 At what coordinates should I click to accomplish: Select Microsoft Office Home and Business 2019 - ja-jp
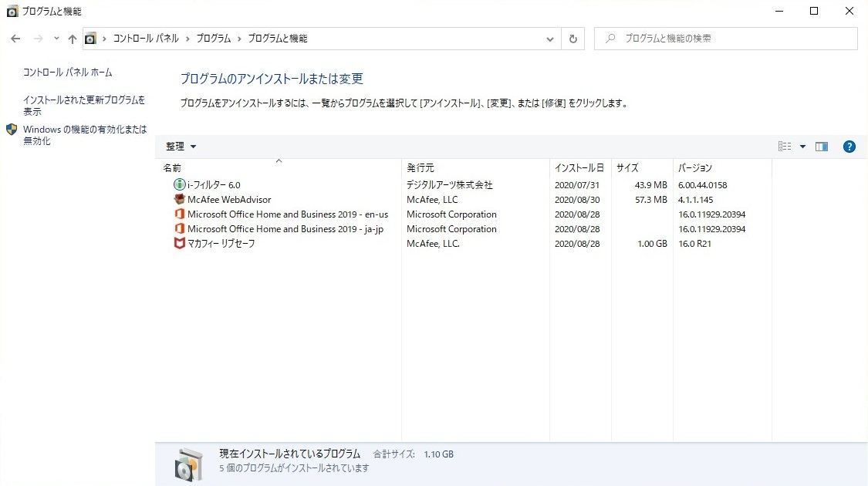285,229
